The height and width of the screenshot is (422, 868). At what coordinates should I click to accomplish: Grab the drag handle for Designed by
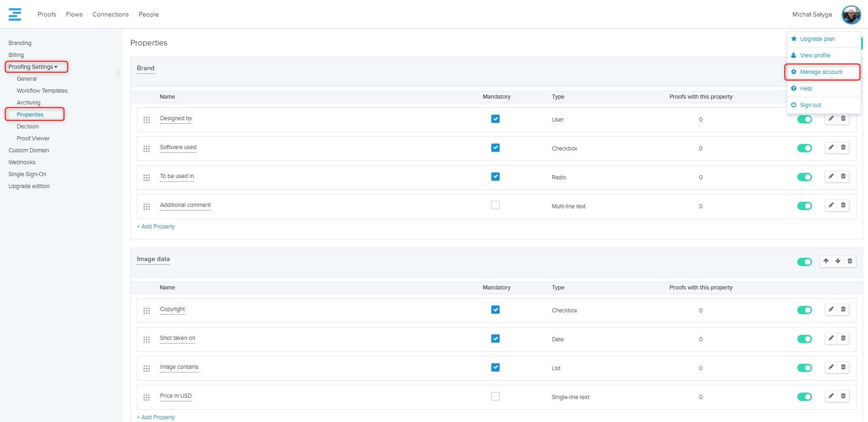coord(147,120)
